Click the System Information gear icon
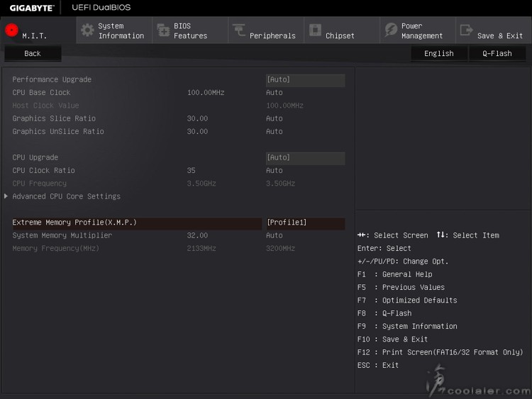The width and height of the screenshot is (532, 399). coord(87,30)
